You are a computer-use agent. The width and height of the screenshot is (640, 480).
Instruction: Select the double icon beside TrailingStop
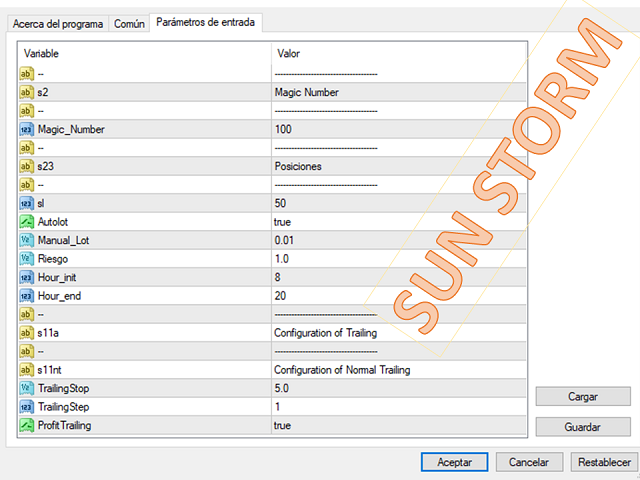(x=27, y=389)
